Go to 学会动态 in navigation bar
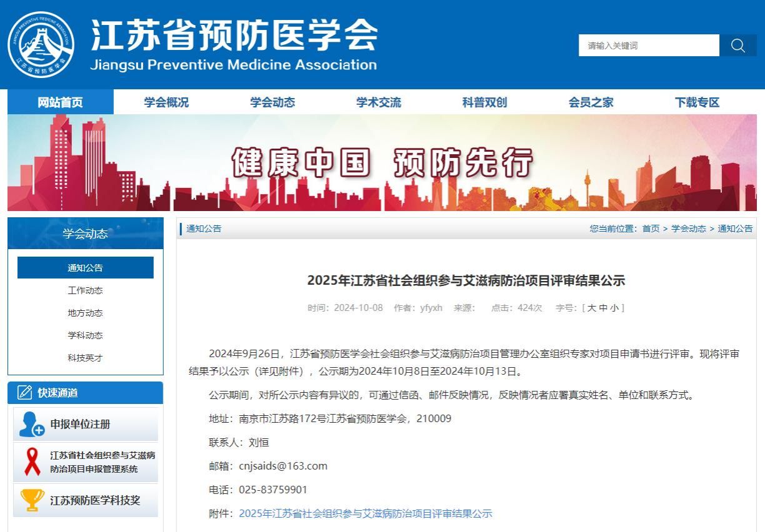 pyautogui.click(x=272, y=102)
